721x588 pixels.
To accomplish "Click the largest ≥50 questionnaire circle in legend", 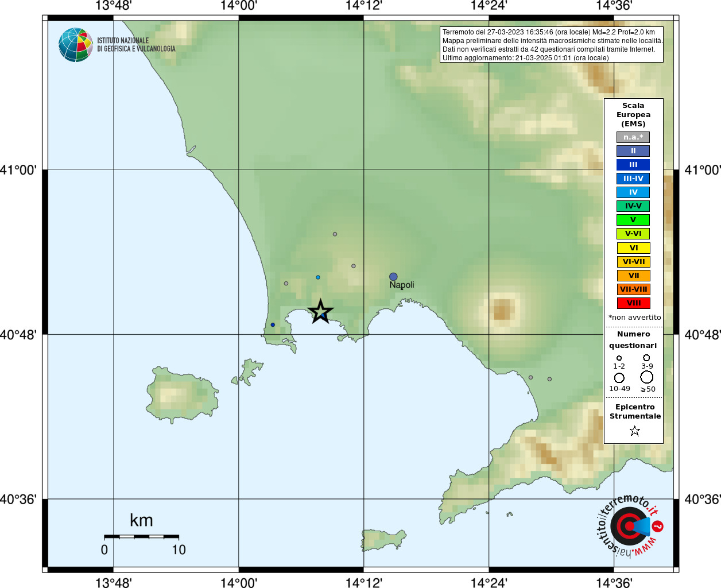I will point(647,377).
